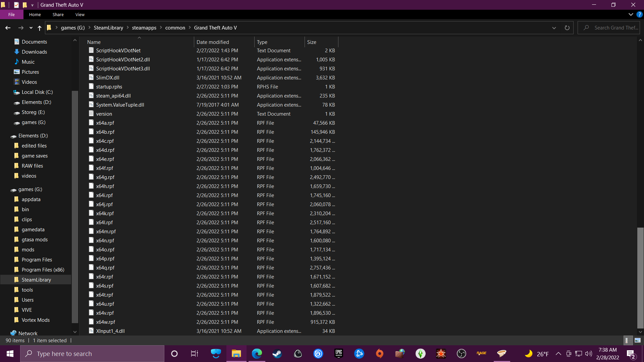Screen dimensions: 644x362
Task: Launch Epic Games from taskbar
Action: click(339, 354)
